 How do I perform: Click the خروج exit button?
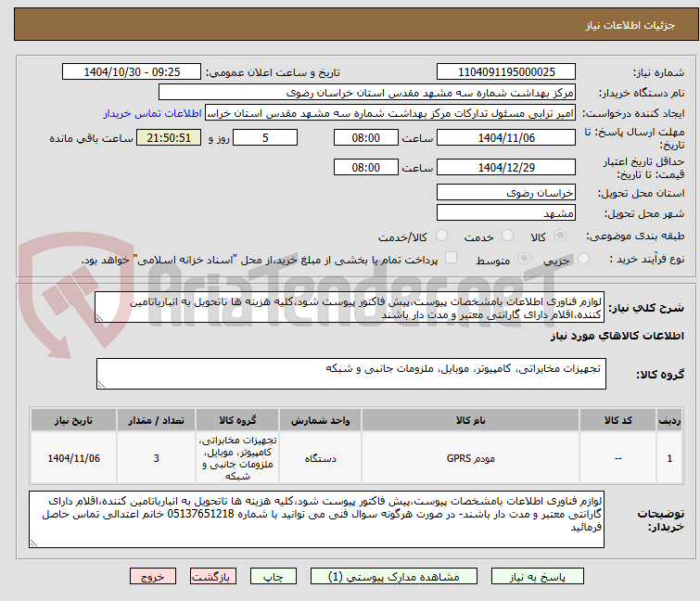pos(153,577)
